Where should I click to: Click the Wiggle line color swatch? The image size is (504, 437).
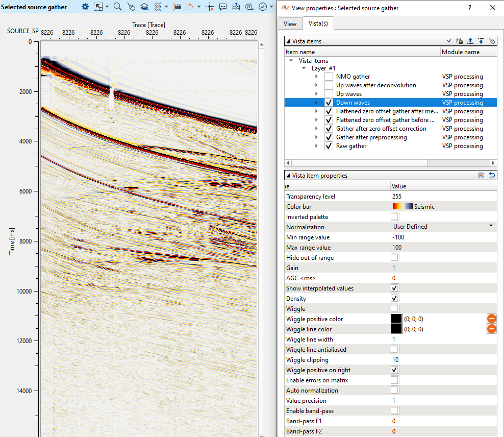396,329
